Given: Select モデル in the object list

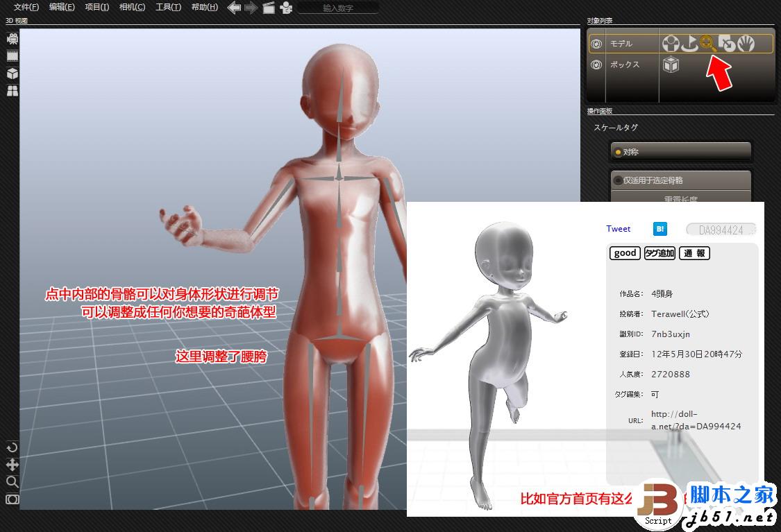Looking at the screenshot, I should click(621, 44).
